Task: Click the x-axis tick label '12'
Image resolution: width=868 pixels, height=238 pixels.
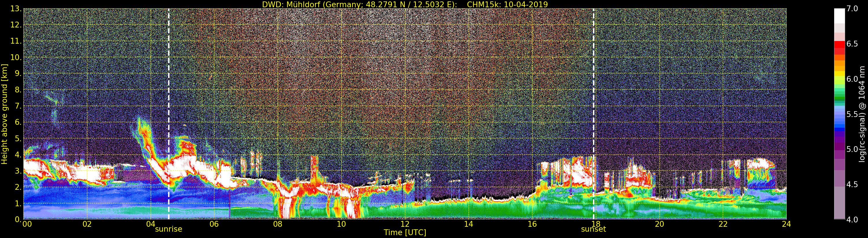Action: point(405,224)
